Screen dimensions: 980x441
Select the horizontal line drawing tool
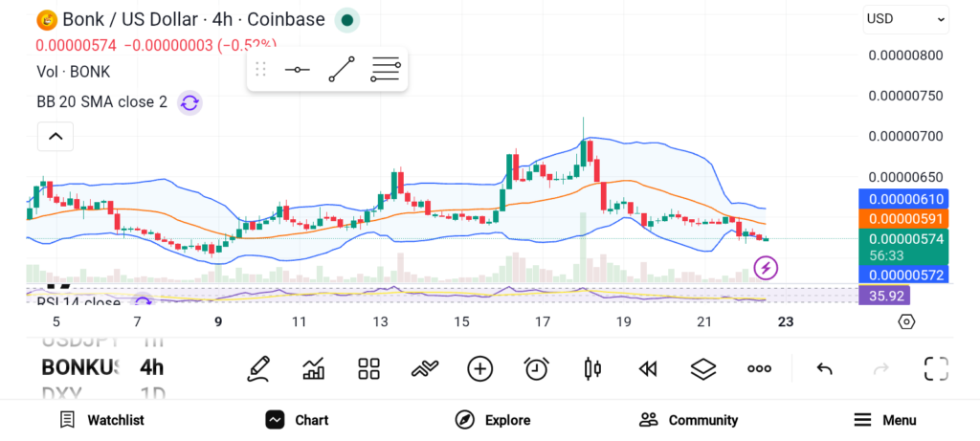(297, 70)
